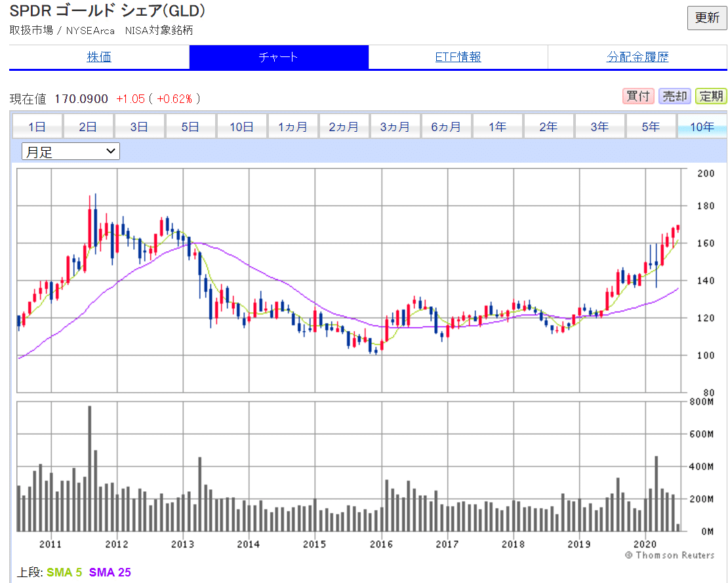Switch to the ETF情報 tab

coord(458,57)
